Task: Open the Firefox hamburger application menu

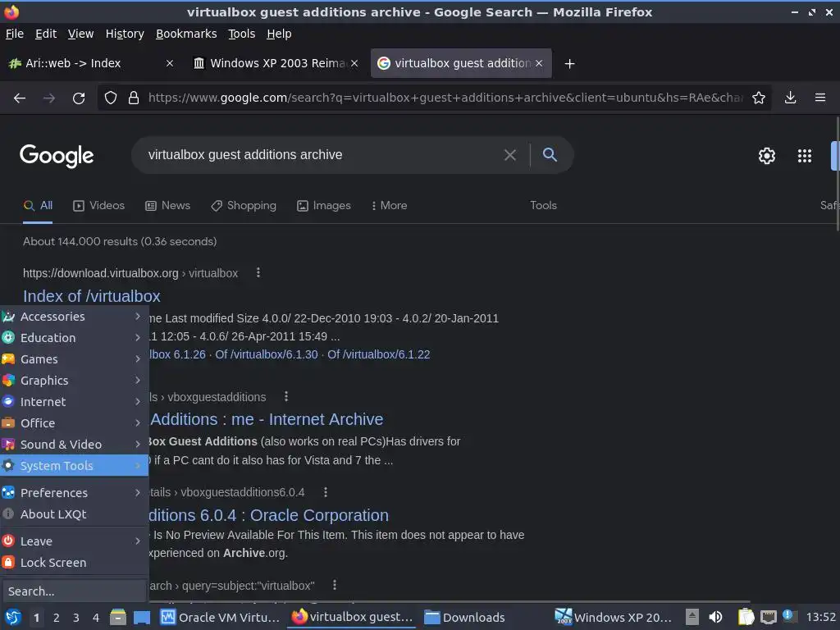Action: click(820, 98)
